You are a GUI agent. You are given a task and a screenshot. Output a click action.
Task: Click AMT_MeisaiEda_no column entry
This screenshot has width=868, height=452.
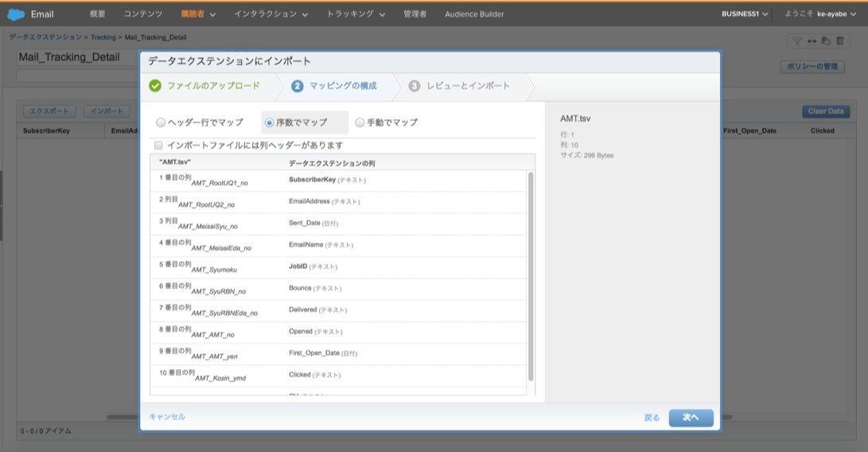(x=221, y=247)
